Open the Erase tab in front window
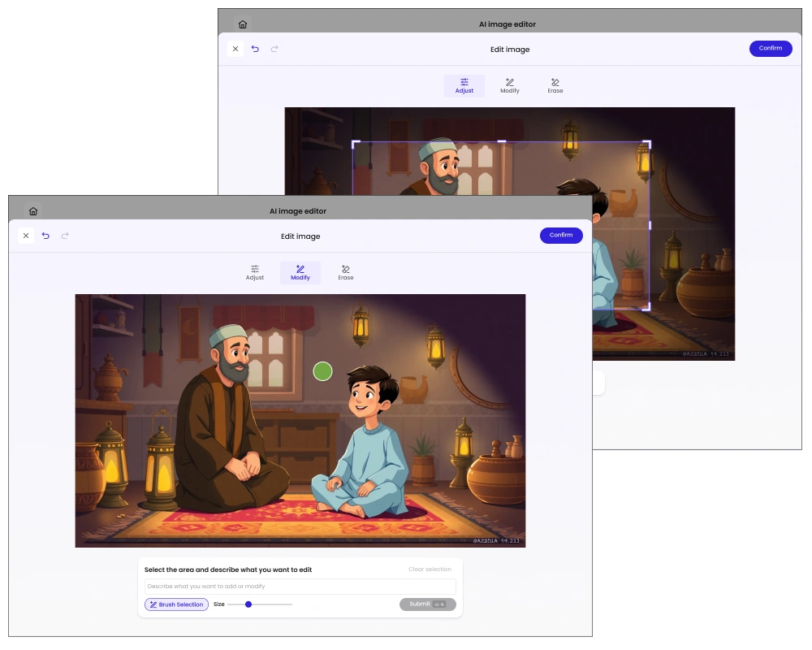Image resolution: width=812 pixels, height=650 pixels. (x=346, y=273)
